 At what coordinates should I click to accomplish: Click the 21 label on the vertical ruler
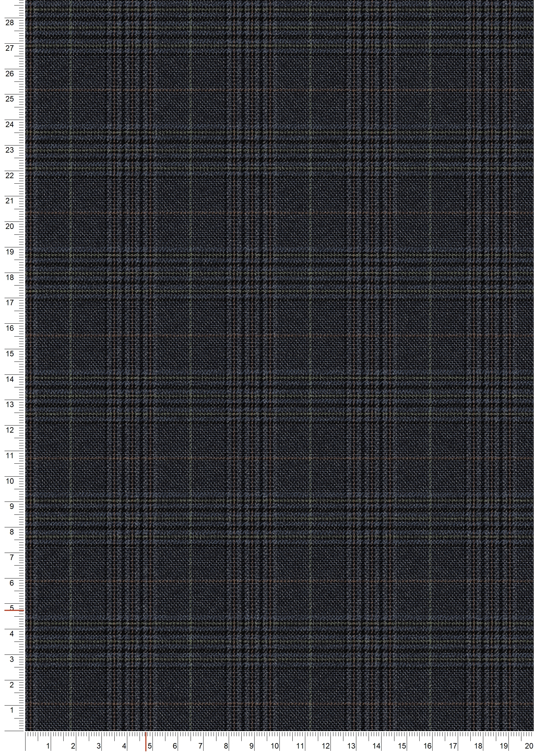pyautogui.click(x=10, y=201)
